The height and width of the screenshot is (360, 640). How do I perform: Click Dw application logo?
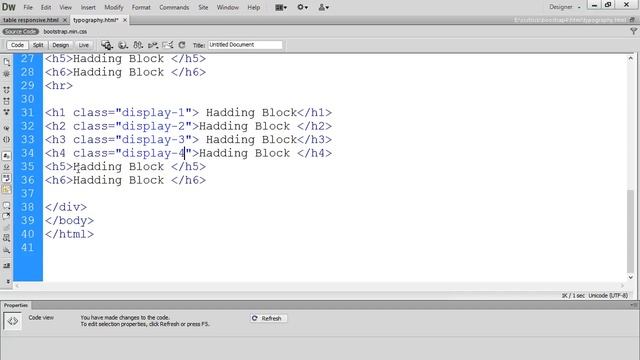9,7
